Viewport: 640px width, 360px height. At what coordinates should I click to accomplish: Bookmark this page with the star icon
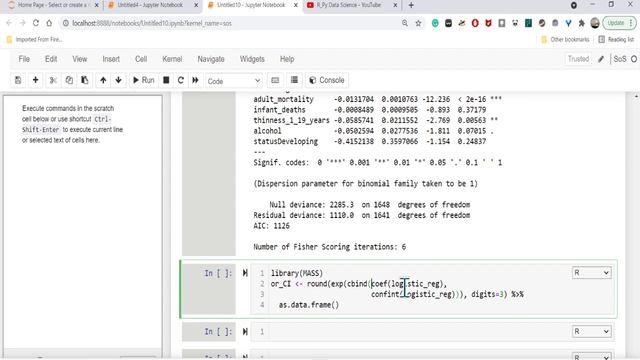point(418,23)
